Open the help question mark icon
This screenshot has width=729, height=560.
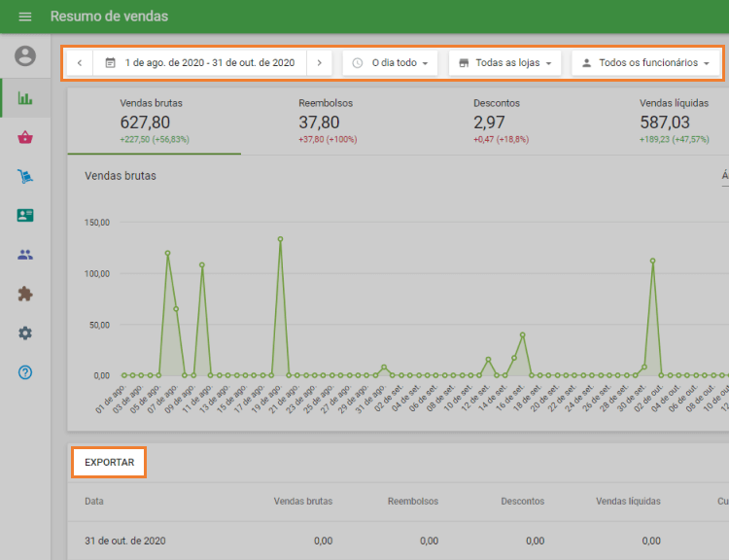pyautogui.click(x=25, y=372)
